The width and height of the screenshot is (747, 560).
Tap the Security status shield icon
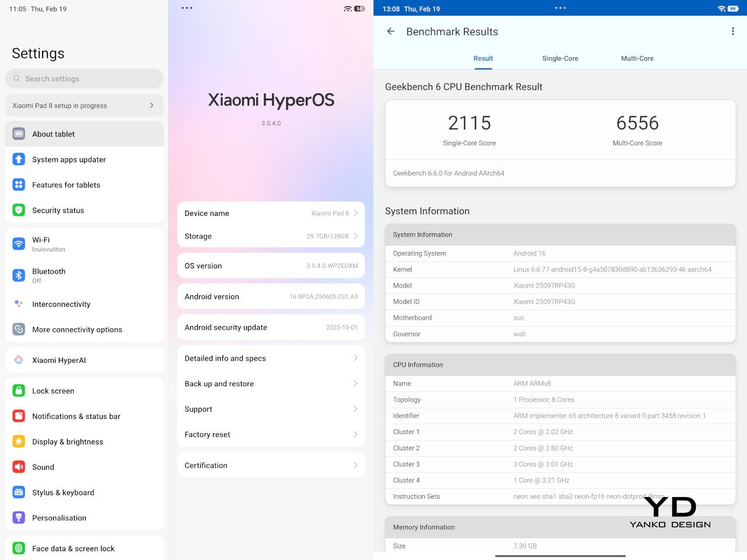[x=19, y=210]
